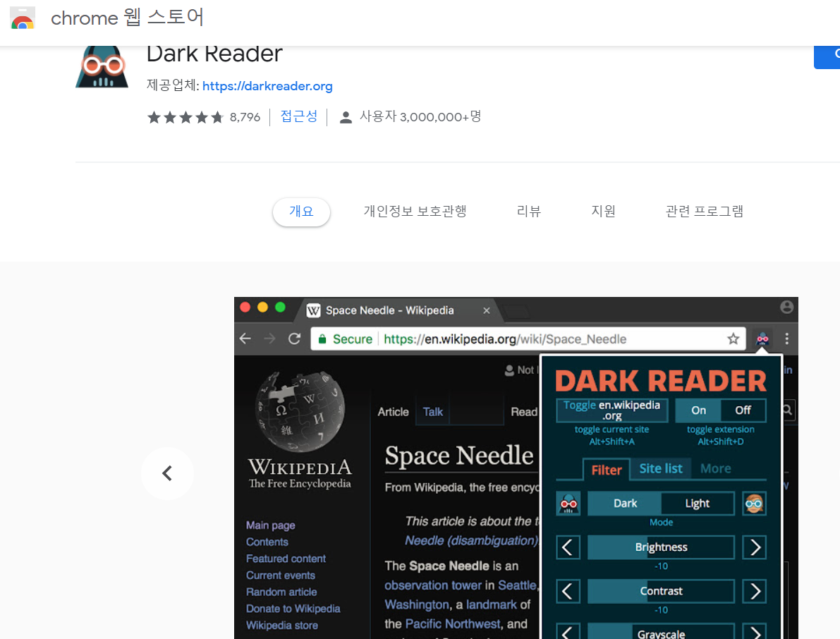Viewport: 840px width, 639px height.
Task: Click the Needle (disambiguation) link
Action: coord(471,540)
